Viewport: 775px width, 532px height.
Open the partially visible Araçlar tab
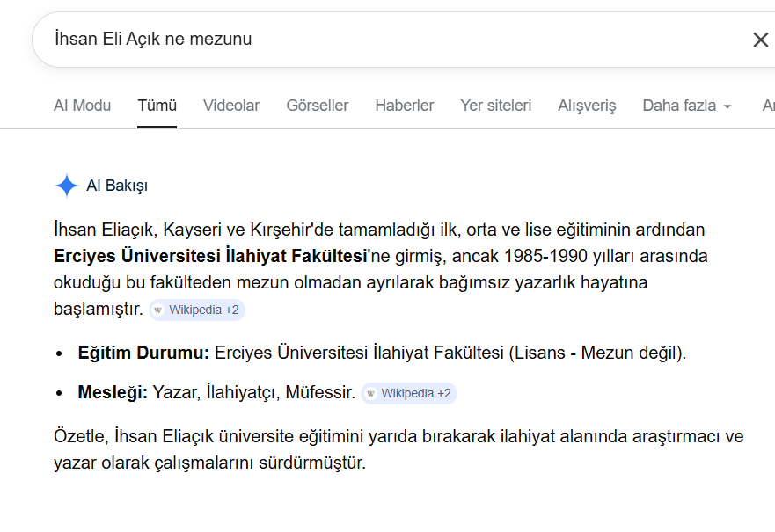click(769, 105)
